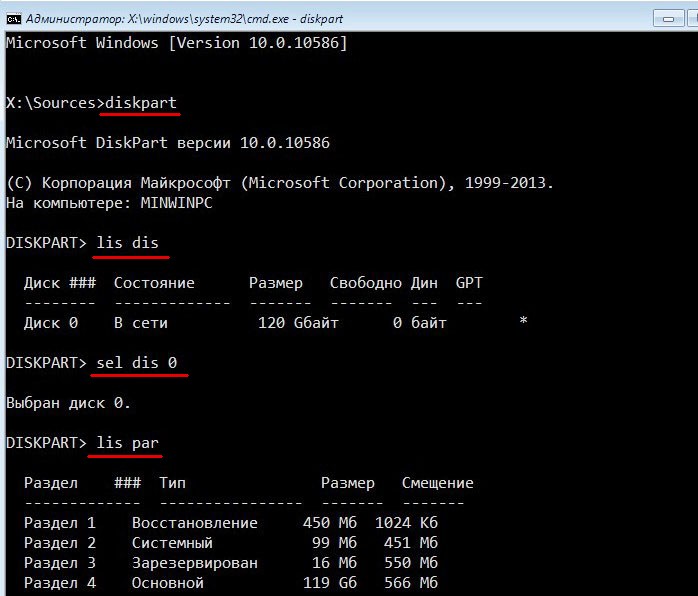Click the 'GPT' column header
Viewport: 698px width, 596px height.
469,283
